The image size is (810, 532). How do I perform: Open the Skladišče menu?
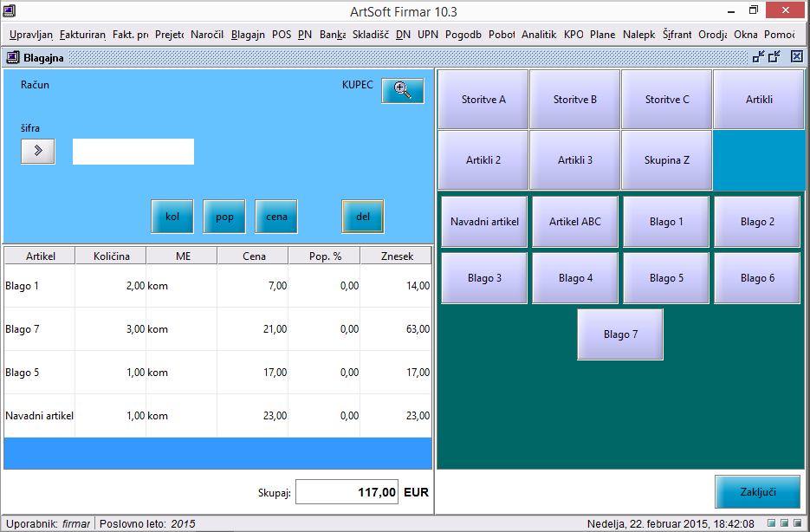[x=370, y=35]
